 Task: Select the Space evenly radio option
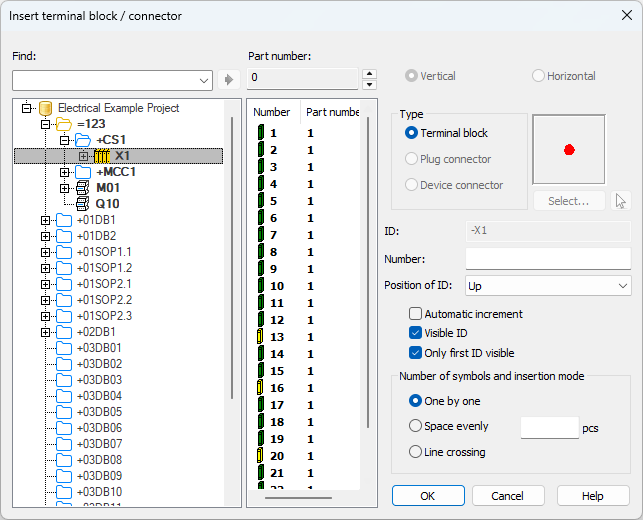click(415, 426)
